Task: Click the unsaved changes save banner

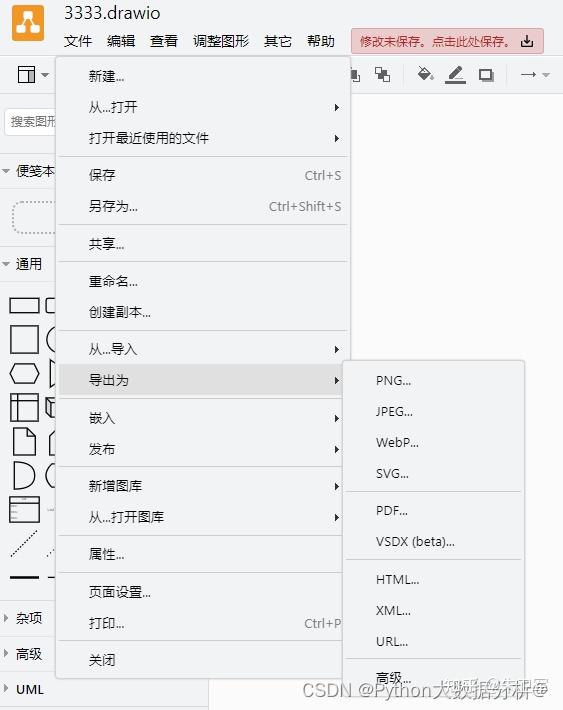Action: 447,41
